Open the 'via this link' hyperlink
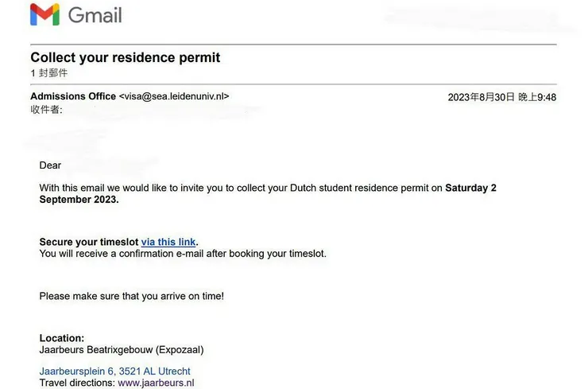 [x=168, y=242]
